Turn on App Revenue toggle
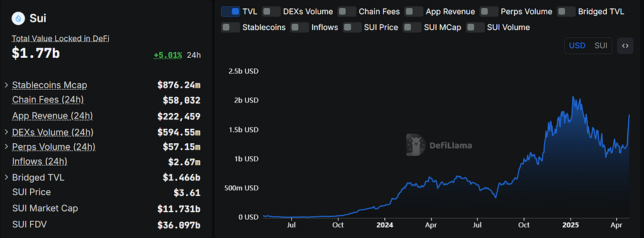Screen dimensions: 644x238 click(x=414, y=11)
